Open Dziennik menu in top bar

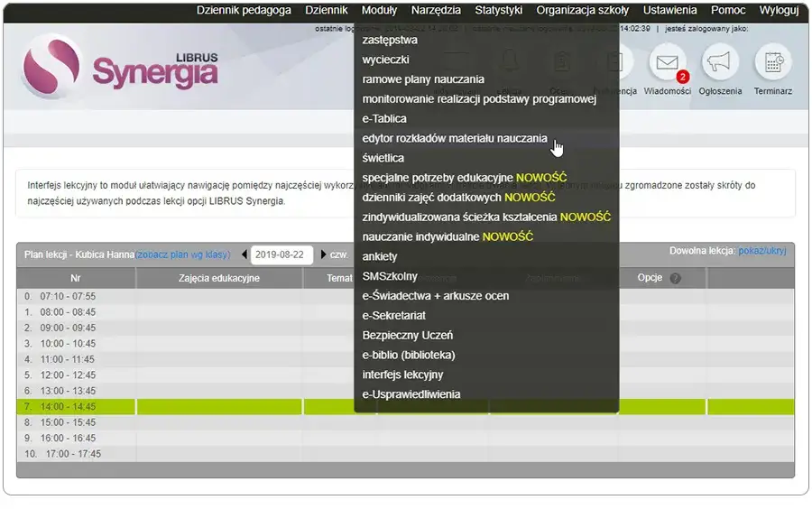pyautogui.click(x=327, y=10)
